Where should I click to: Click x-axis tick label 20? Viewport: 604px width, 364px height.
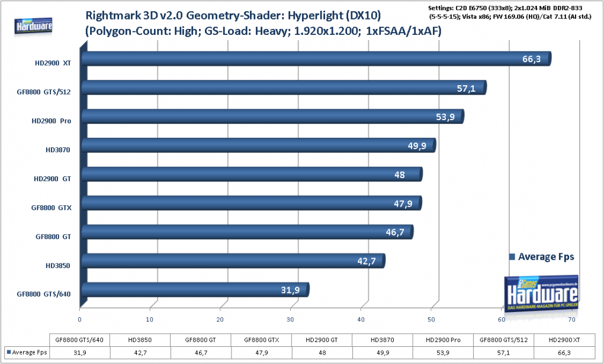click(x=220, y=320)
